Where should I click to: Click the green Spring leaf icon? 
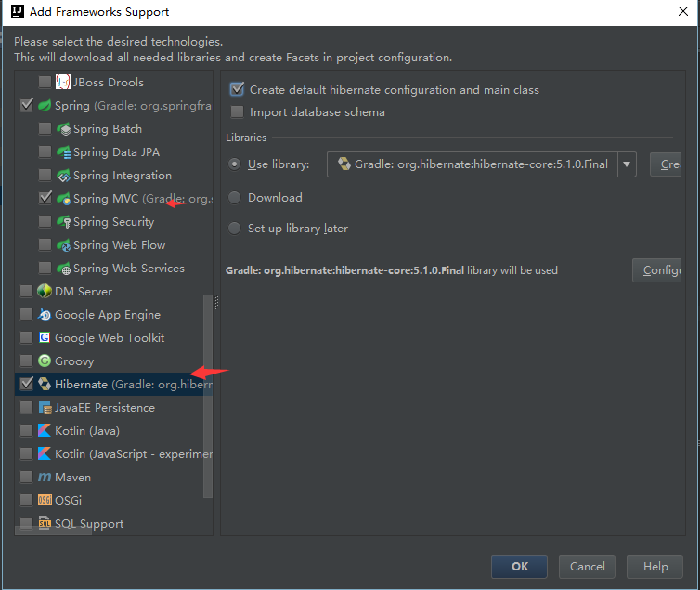[x=45, y=105]
